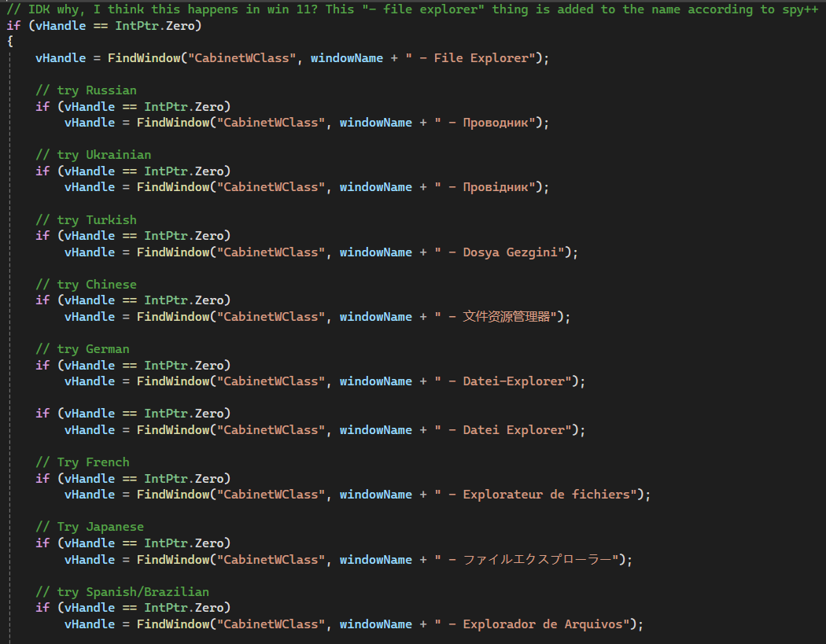Click the Japanese "ファイルエクスプローラー" string
Image resolution: width=826 pixels, height=644 pixels.
[x=527, y=560]
